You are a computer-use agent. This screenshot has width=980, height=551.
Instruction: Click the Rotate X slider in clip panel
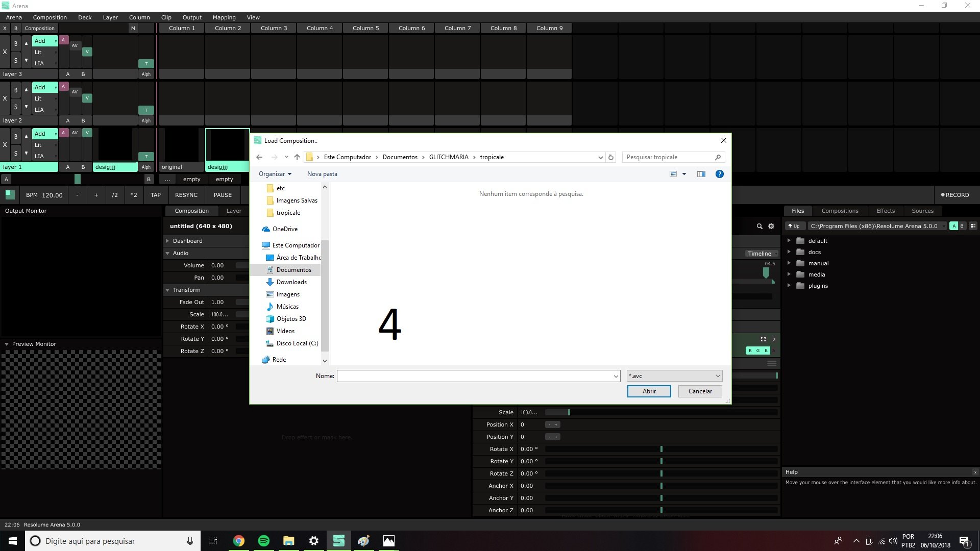click(661, 449)
